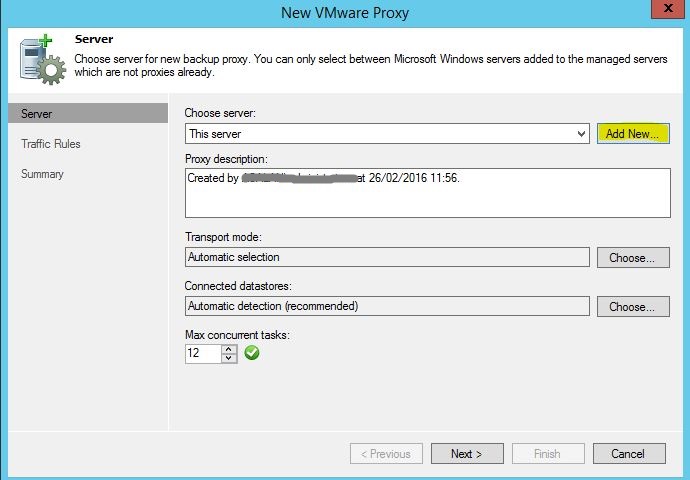Image resolution: width=690 pixels, height=480 pixels.
Task: Click inside the Proxy description text box
Action: click(428, 193)
